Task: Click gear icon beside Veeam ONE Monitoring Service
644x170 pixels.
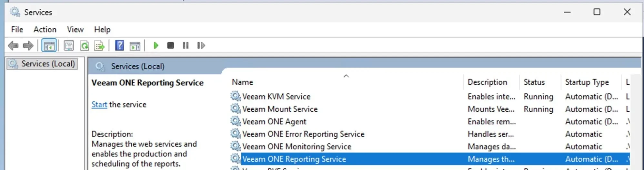Action: (x=236, y=146)
